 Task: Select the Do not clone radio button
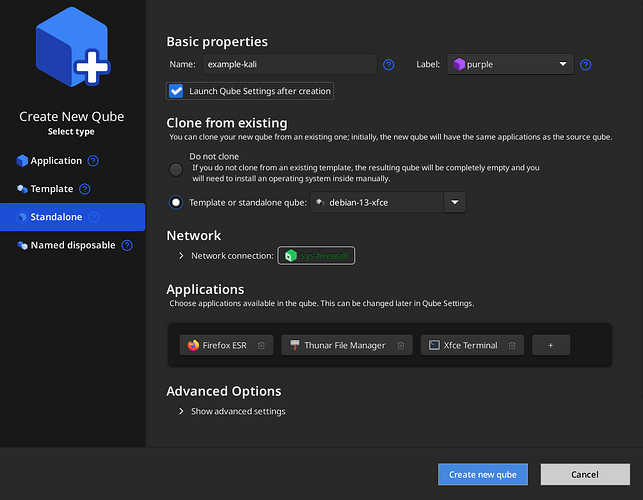[x=176, y=169]
